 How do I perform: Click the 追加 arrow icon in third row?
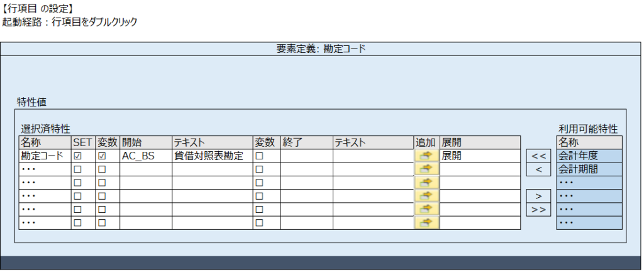pos(426,182)
